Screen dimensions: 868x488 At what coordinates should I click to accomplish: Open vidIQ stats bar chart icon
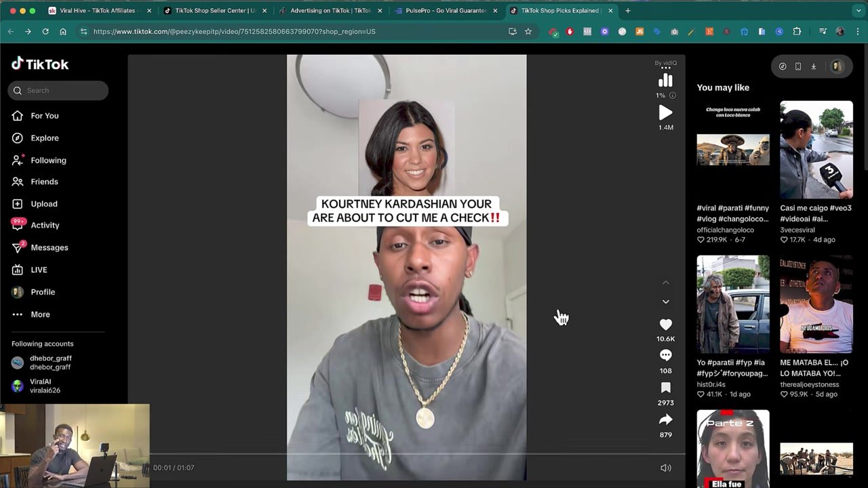[x=665, y=81]
